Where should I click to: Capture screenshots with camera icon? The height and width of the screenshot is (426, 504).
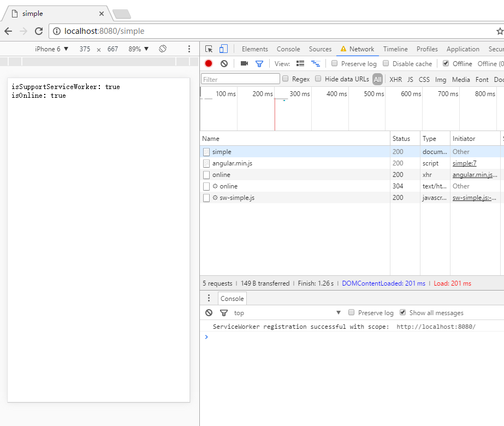244,64
